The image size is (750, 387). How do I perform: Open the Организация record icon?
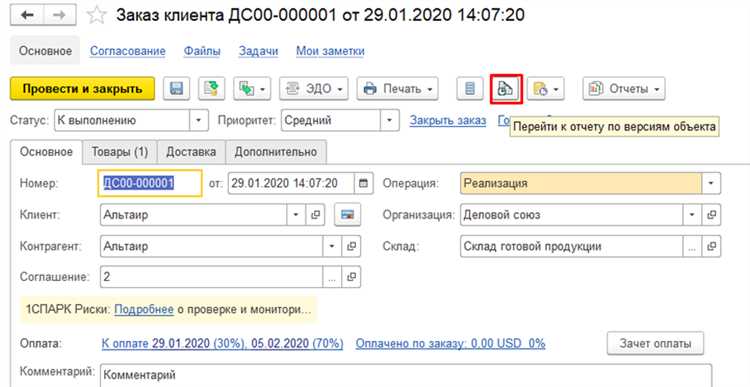(x=711, y=215)
